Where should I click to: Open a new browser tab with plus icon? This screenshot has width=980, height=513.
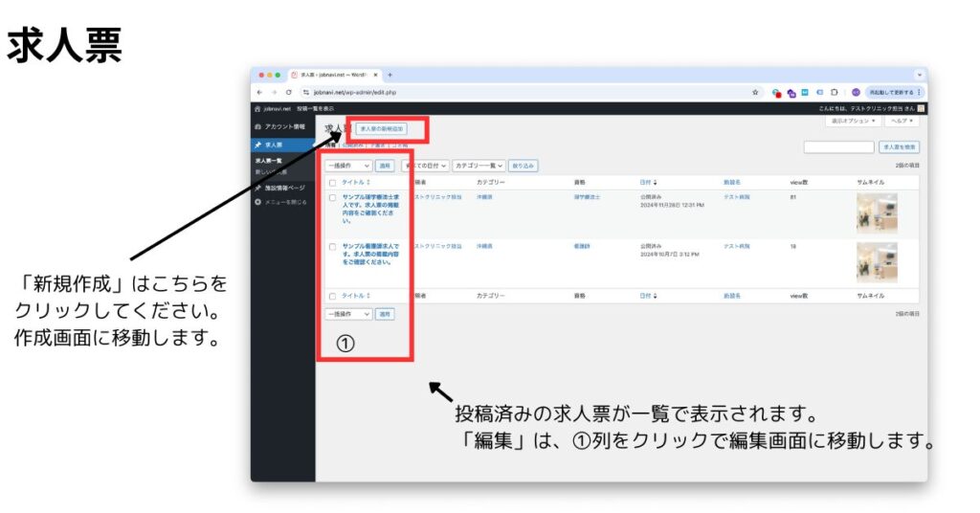tap(390, 75)
